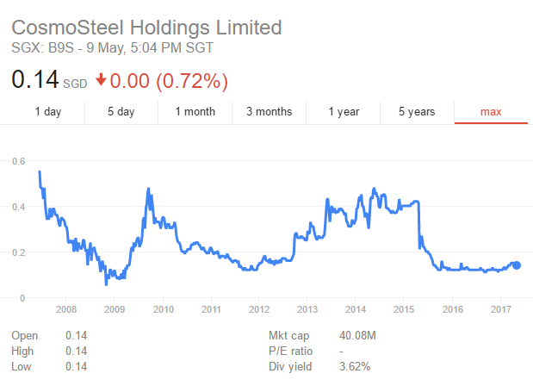Click the 2008 peak on price line
Screen dimensions: 533x392
pyautogui.click(x=40, y=173)
